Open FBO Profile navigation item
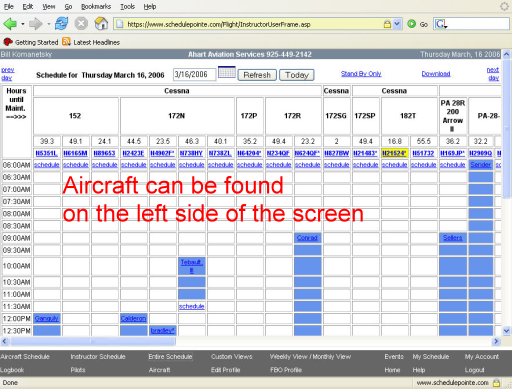Viewport: 512px width, 389px height. (286, 370)
